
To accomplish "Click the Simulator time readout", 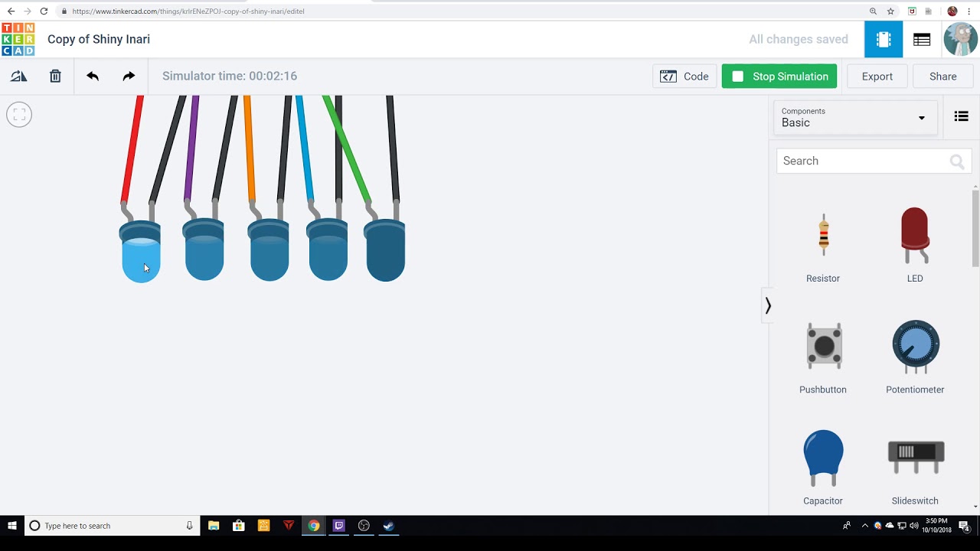I will tap(230, 77).
